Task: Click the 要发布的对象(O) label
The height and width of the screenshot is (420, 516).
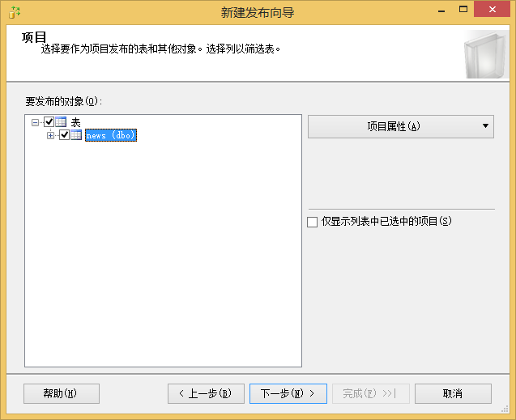Action: click(64, 101)
